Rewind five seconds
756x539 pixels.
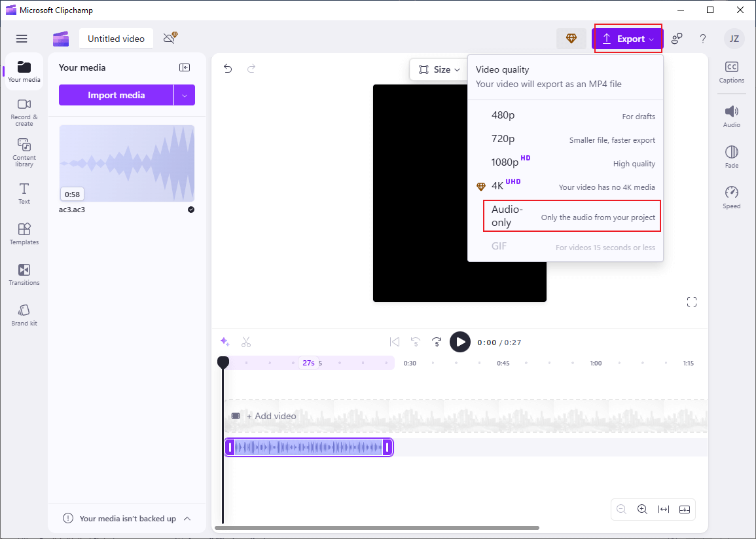pyautogui.click(x=415, y=342)
